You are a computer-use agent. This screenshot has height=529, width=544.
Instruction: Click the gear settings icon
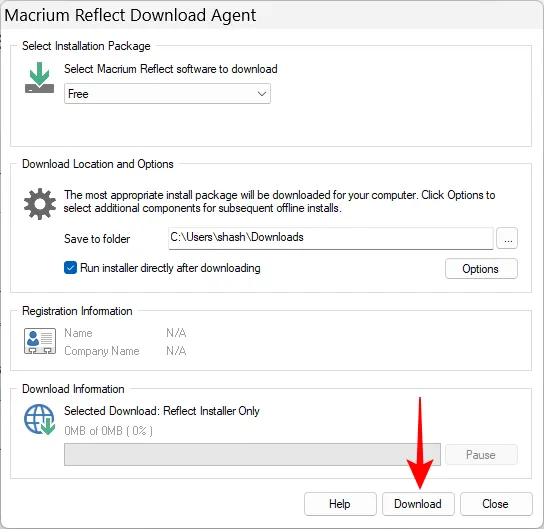click(40, 204)
